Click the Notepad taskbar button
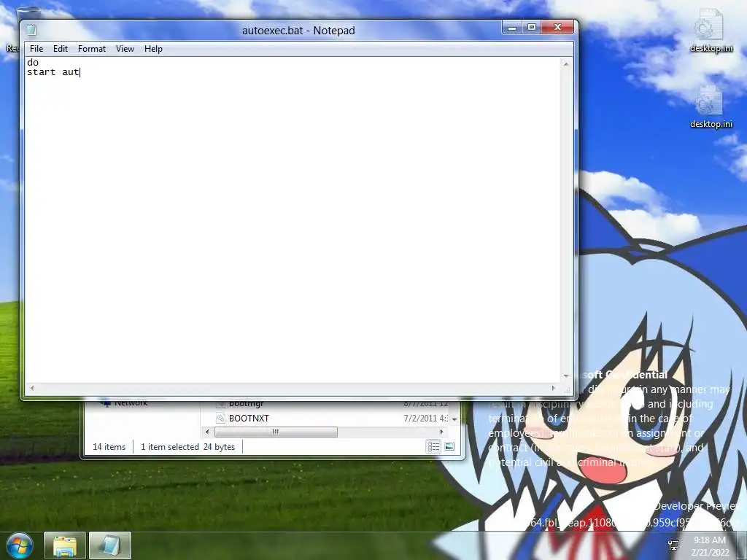The width and height of the screenshot is (747, 560). [x=110, y=545]
